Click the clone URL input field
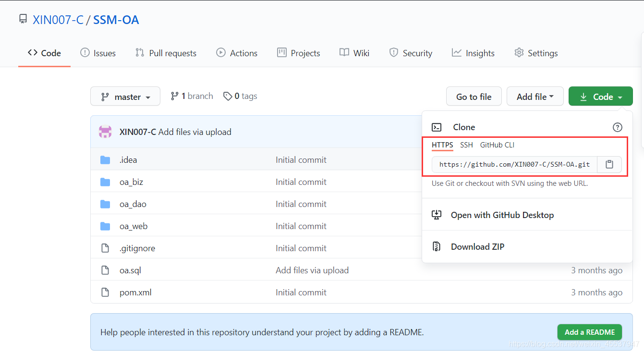This screenshot has width=644, height=353. pos(514,164)
